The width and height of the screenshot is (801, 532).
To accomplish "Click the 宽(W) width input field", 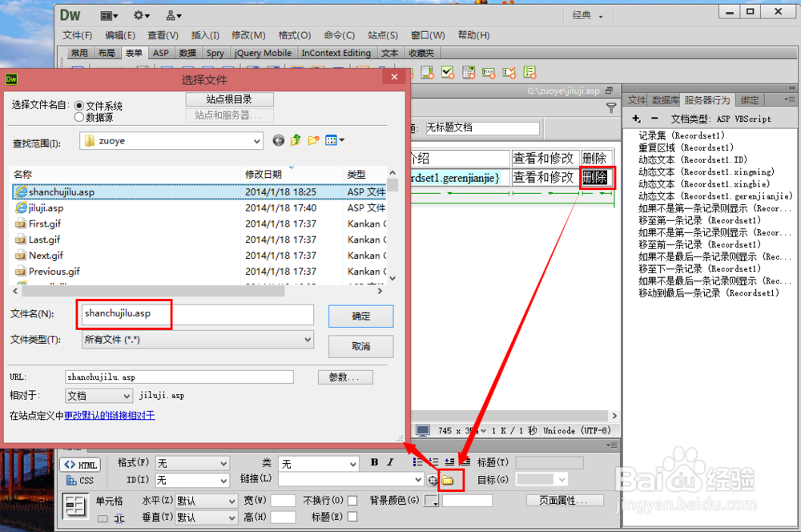I will 283,501.
